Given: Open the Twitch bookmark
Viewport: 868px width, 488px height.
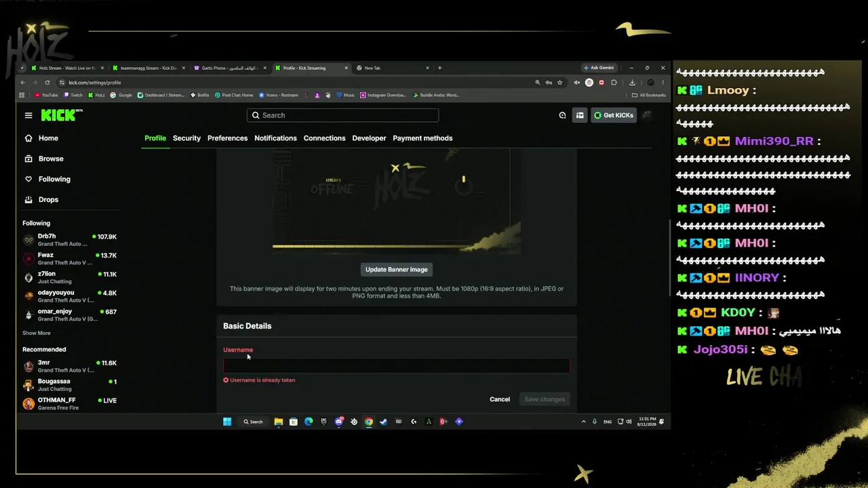Looking at the screenshot, I should [73, 95].
